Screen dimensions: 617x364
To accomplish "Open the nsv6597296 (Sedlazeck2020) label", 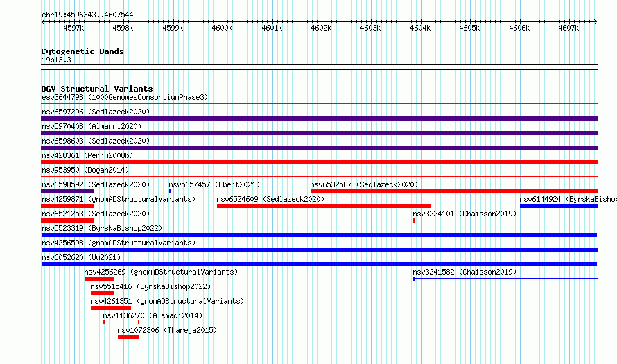I will coord(96,112).
